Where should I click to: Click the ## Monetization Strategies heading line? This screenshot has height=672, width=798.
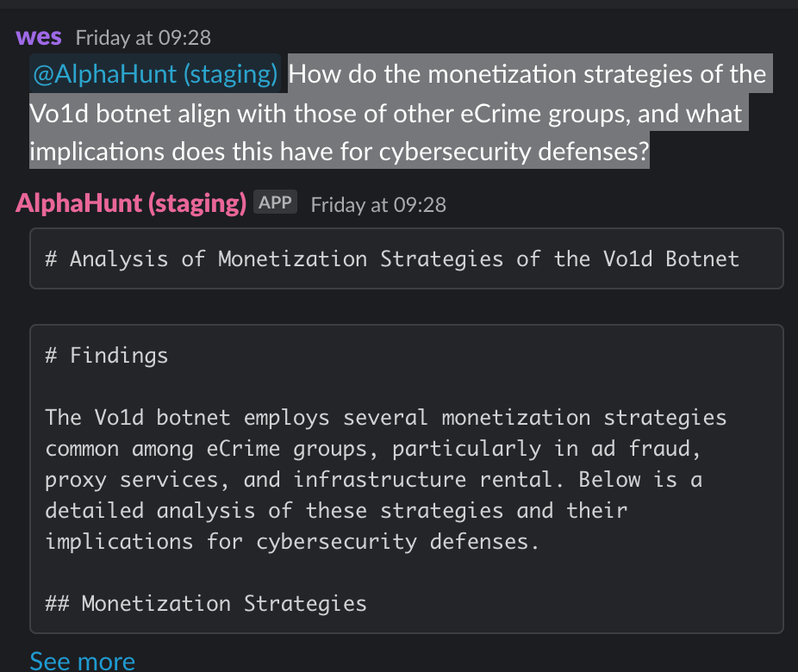click(x=206, y=603)
